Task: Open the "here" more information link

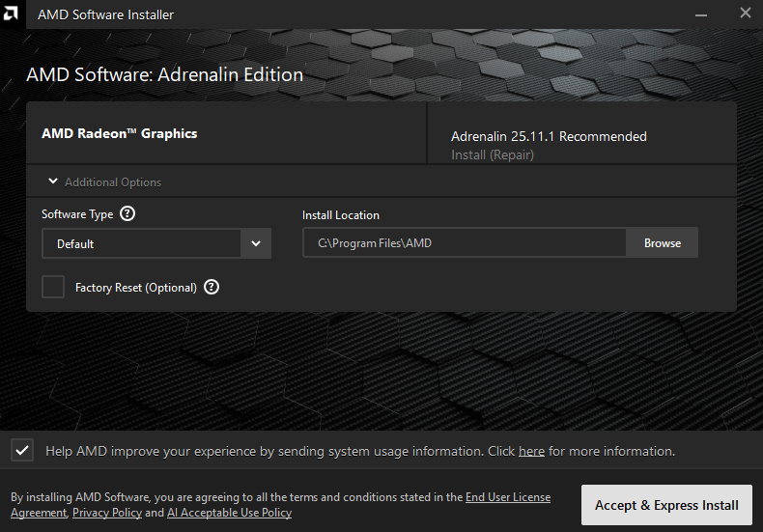Action: click(531, 451)
